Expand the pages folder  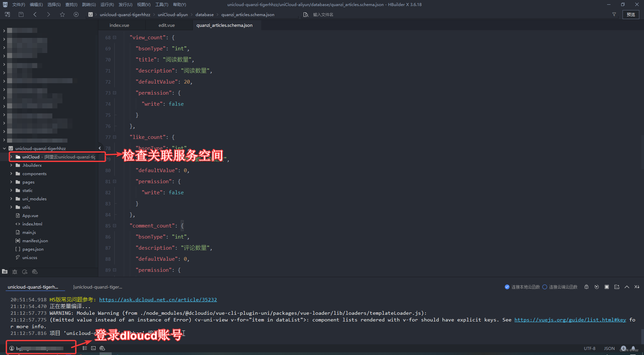pos(11,182)
